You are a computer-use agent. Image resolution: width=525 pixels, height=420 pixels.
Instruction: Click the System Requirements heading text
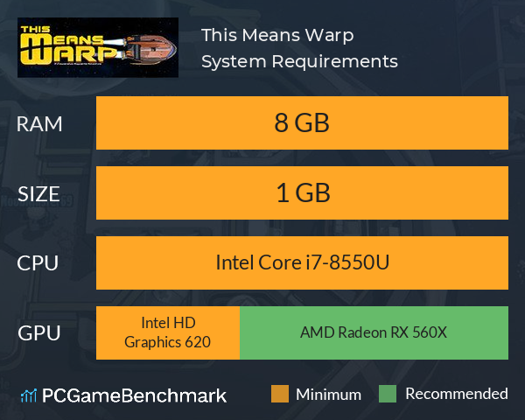(299, 61)
